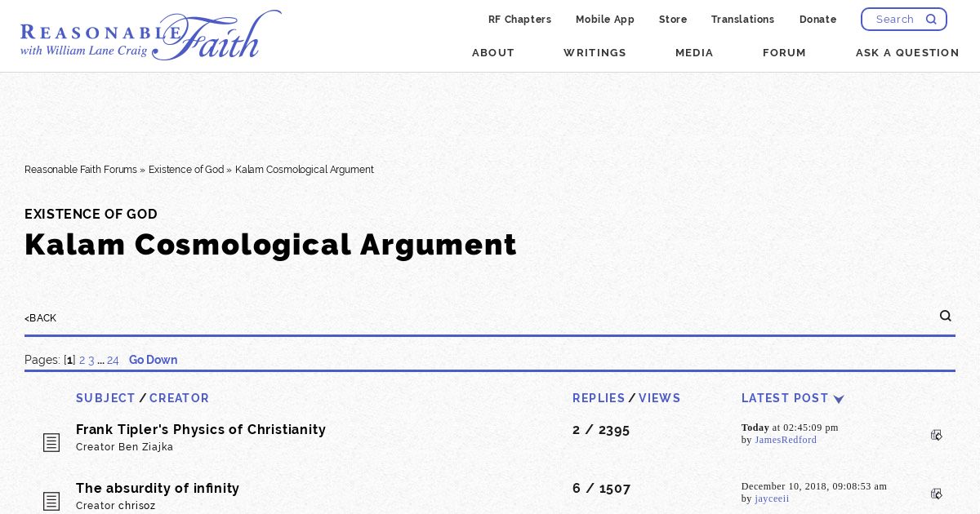Open the Writings menu
This screenshot has height=514, width=980.
tap(595, 52)
